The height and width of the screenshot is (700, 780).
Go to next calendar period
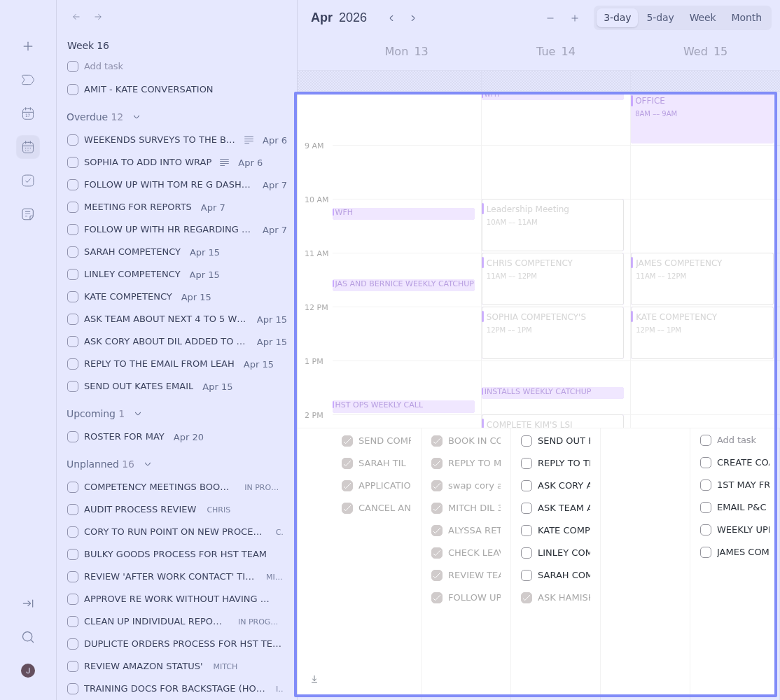[413, 18]
